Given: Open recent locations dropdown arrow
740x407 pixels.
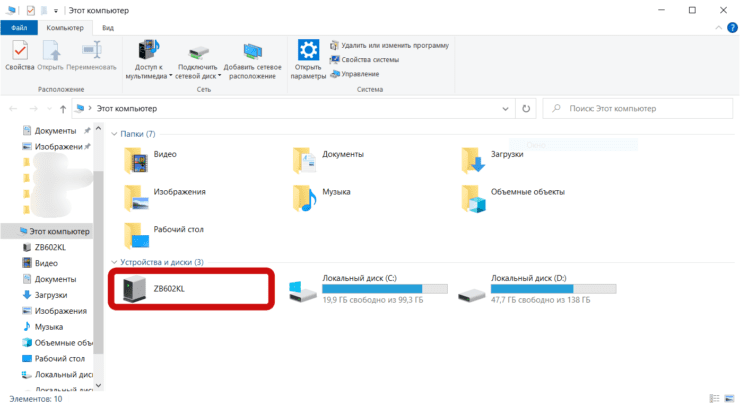Looking at the screenshot, I should [49, 109].
